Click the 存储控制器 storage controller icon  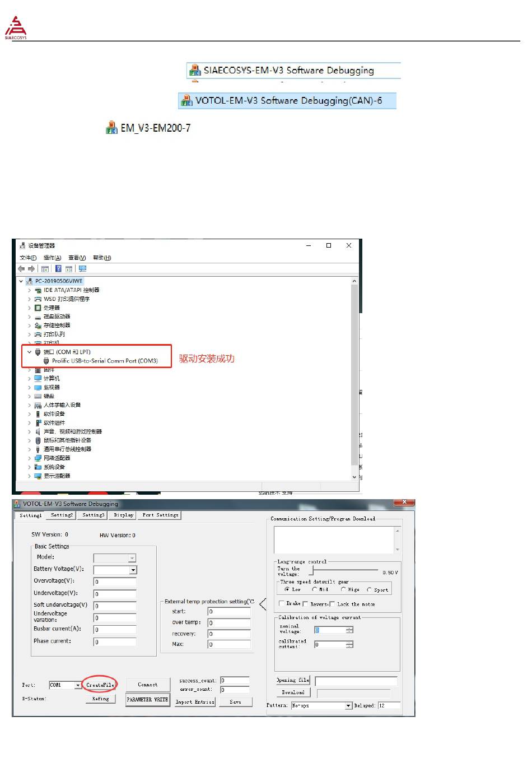pos(38,325)
